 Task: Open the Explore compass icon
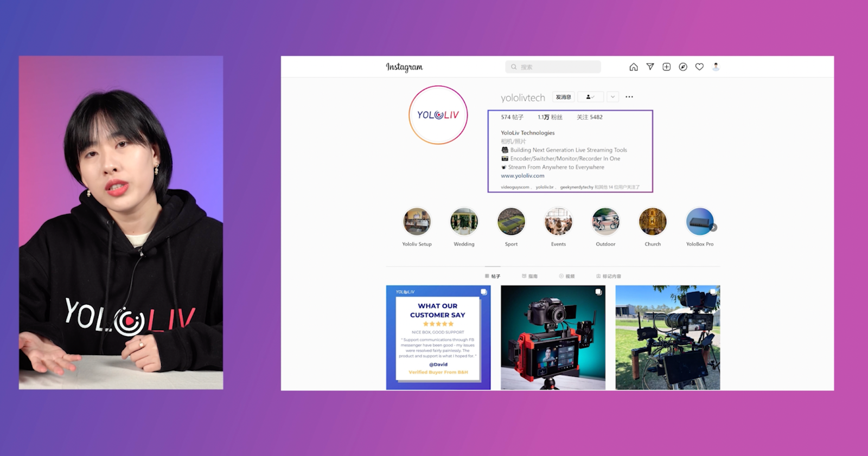683,67
